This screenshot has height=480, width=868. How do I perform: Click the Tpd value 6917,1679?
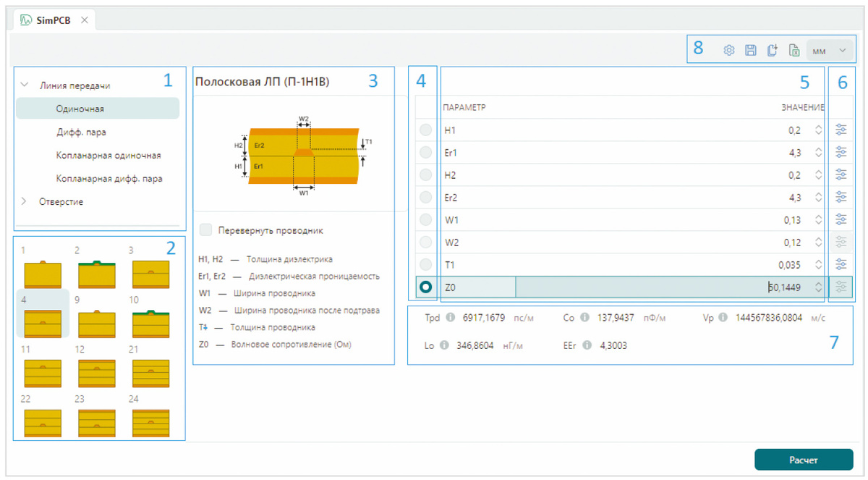[483, 318]
